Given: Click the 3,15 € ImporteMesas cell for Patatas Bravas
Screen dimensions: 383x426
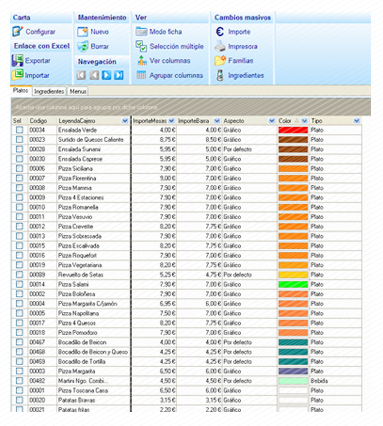Looking at the screenshot, I should [154, 400].
